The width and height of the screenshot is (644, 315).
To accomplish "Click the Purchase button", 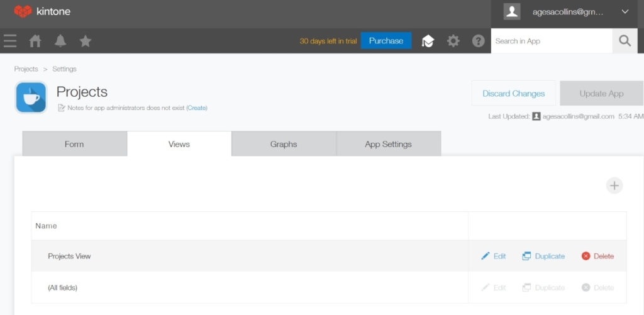I will click(386, 41).
